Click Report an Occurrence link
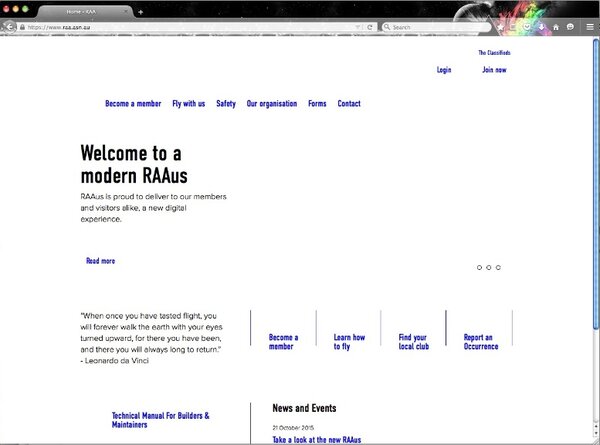Screen dimensions: 600x445 [480, 342]
